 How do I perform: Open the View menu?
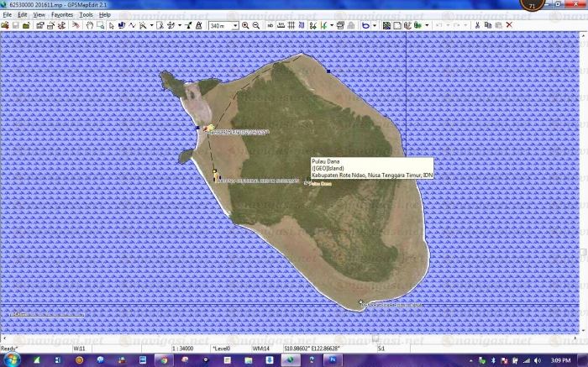(39, 15)
